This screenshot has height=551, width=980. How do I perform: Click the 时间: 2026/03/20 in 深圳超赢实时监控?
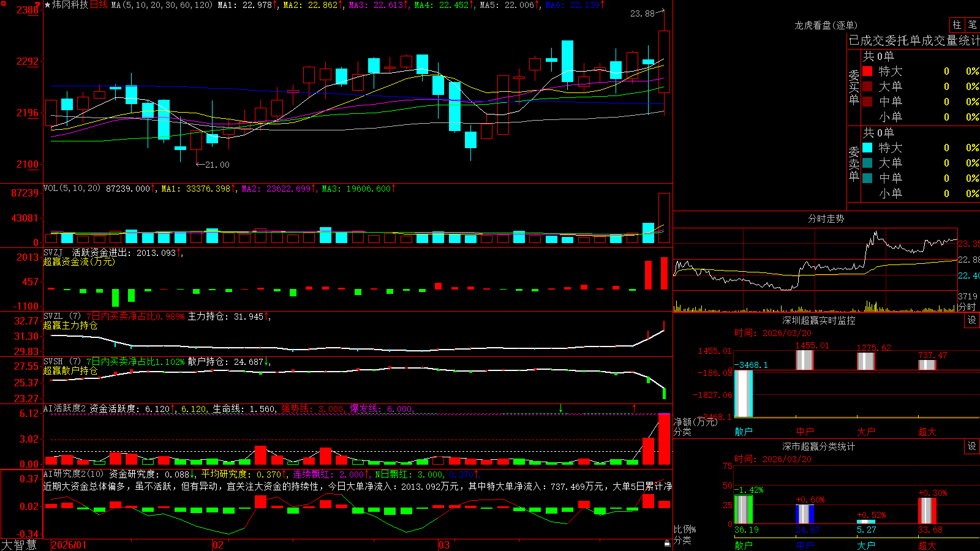772,333
